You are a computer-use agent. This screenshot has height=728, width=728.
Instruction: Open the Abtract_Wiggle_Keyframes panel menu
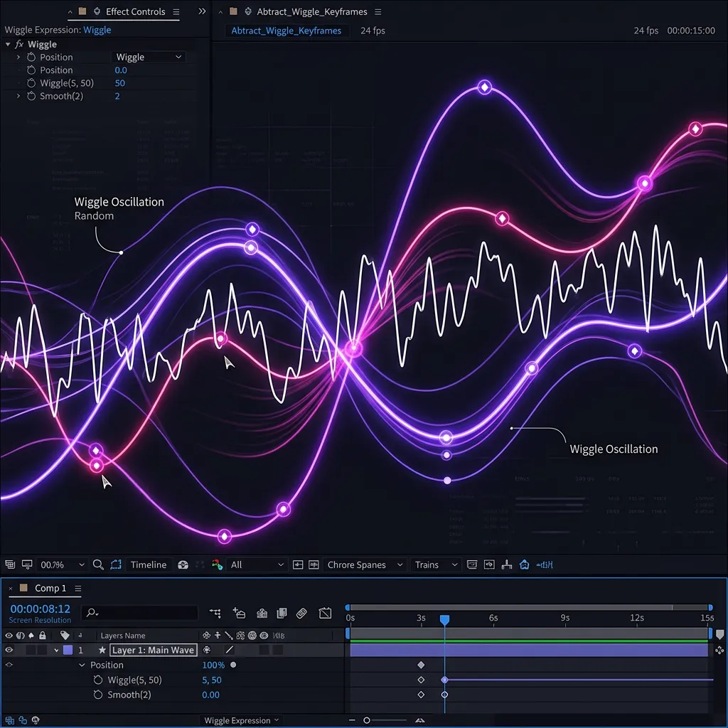click(x=378, y=11)
